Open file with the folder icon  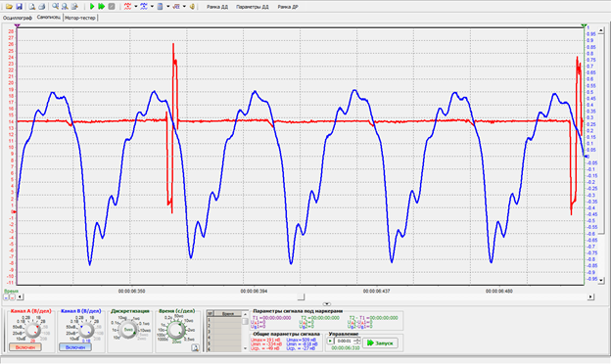(9, 6)
